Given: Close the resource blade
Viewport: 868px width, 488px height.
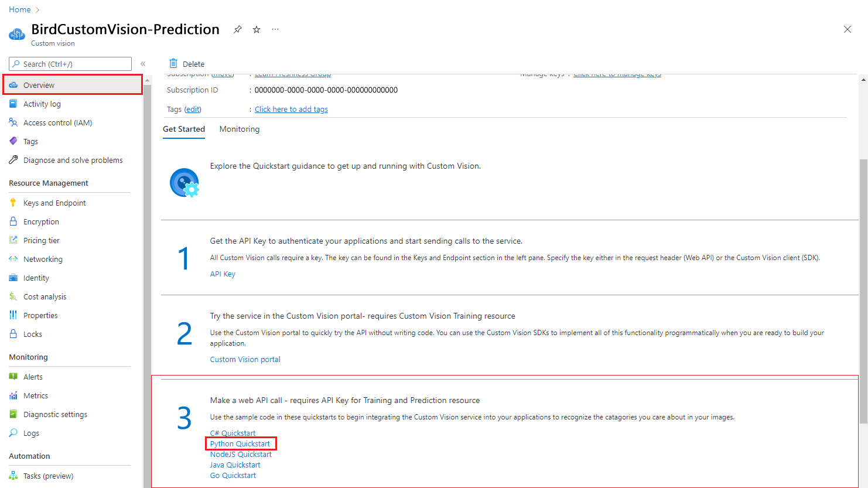Looking at the screenshot, I should [848, 29].
